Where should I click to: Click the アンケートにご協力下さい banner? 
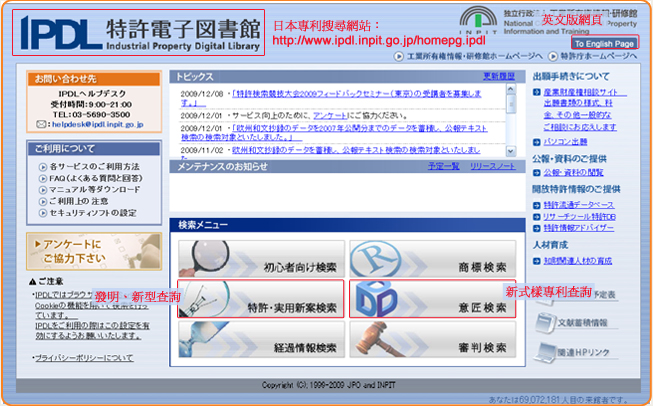click(94, 252)
